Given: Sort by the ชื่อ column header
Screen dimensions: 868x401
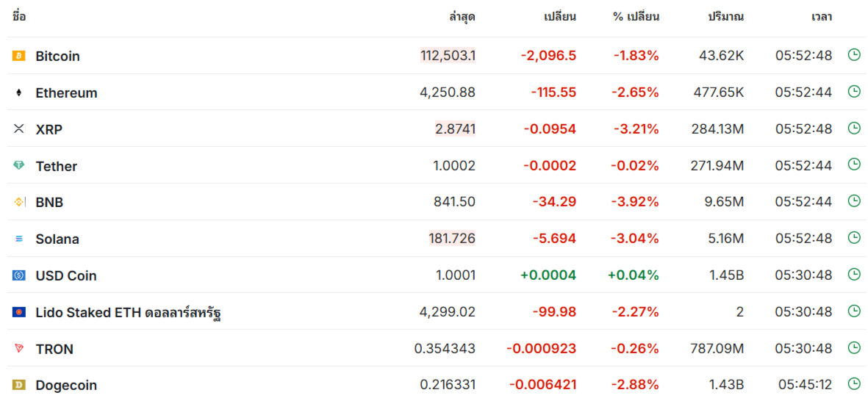Looking at the screenshot, I should pyautogui.click(x=19, y=16).
